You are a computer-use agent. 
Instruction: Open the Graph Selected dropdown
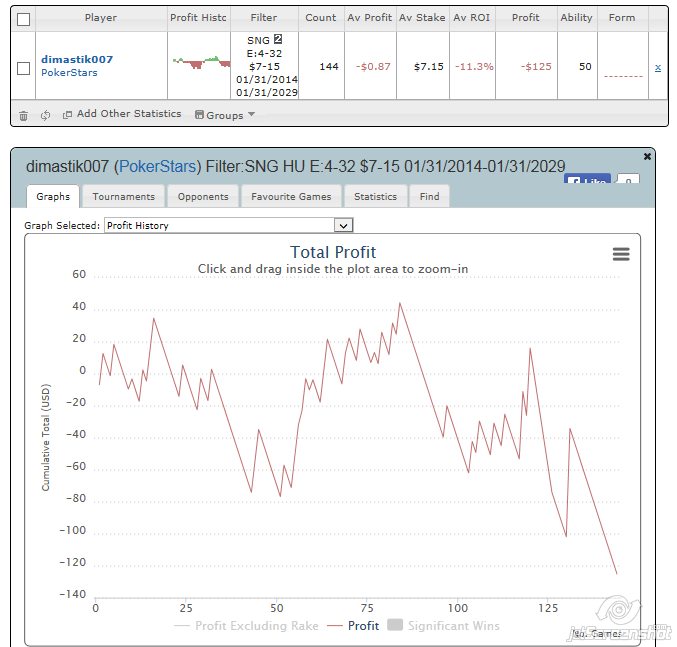pos(229,226)
